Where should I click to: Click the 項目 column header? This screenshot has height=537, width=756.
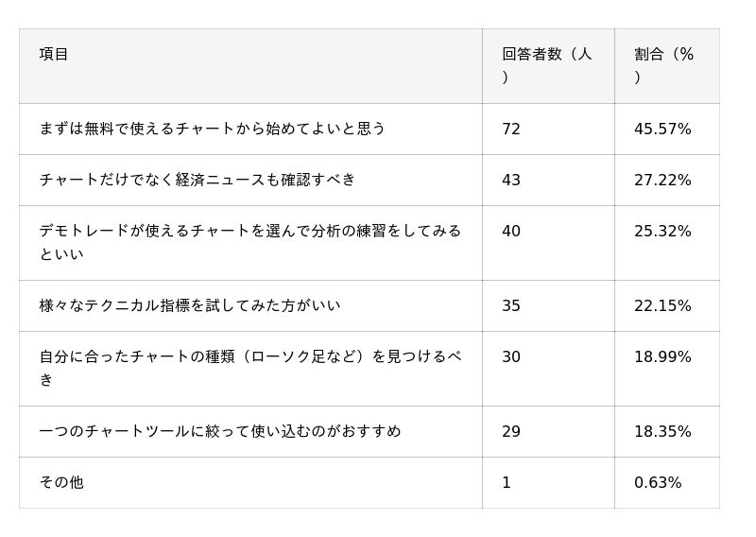pyautogui.click(x=54, y=54)
